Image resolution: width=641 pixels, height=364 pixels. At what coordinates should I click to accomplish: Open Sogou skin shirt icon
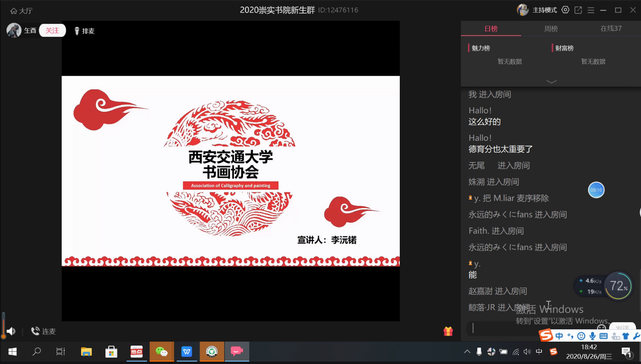coord(626,336)
